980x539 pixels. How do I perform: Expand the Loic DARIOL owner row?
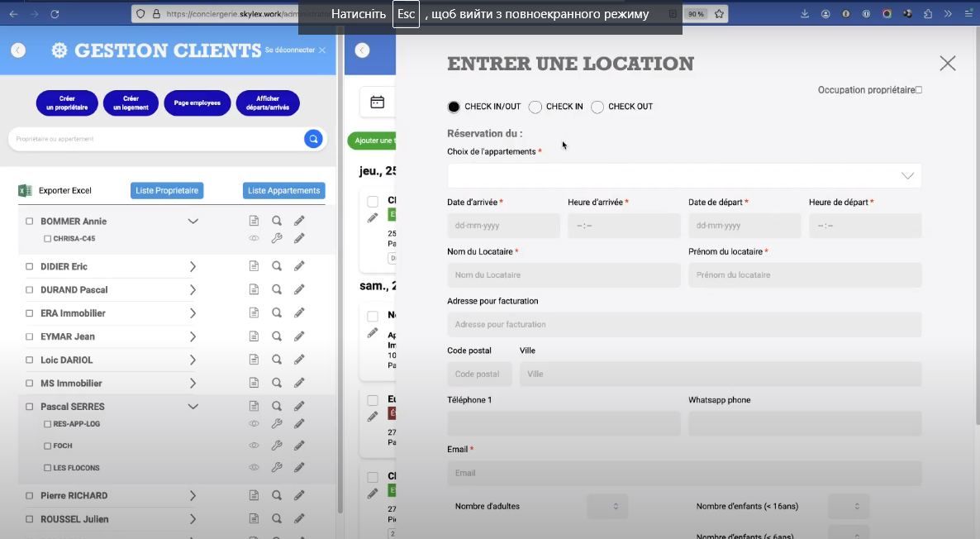(193, 360)
